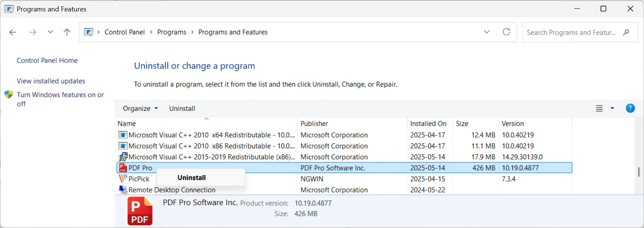Select Programs and Features breadcrumb
Image resolution: width=644 pixels, height=228 pixels.
[x=233, y=32]
